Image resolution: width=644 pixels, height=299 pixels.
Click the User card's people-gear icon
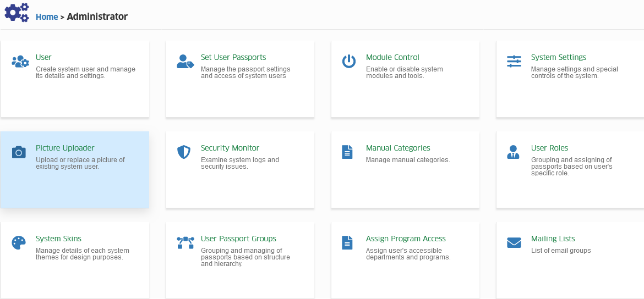click(20, 62)
